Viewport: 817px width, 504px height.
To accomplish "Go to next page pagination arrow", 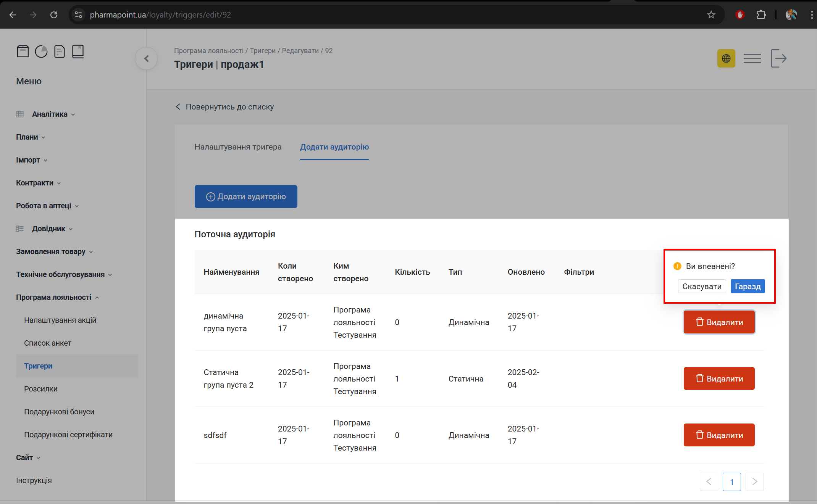I will click(x=754, y=481).
